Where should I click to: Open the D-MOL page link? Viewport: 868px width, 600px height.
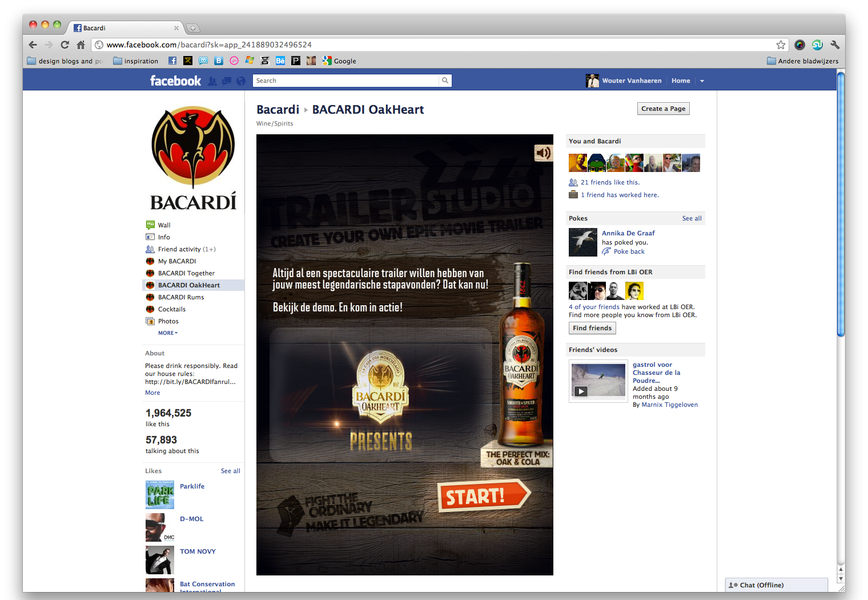(191, 519)
